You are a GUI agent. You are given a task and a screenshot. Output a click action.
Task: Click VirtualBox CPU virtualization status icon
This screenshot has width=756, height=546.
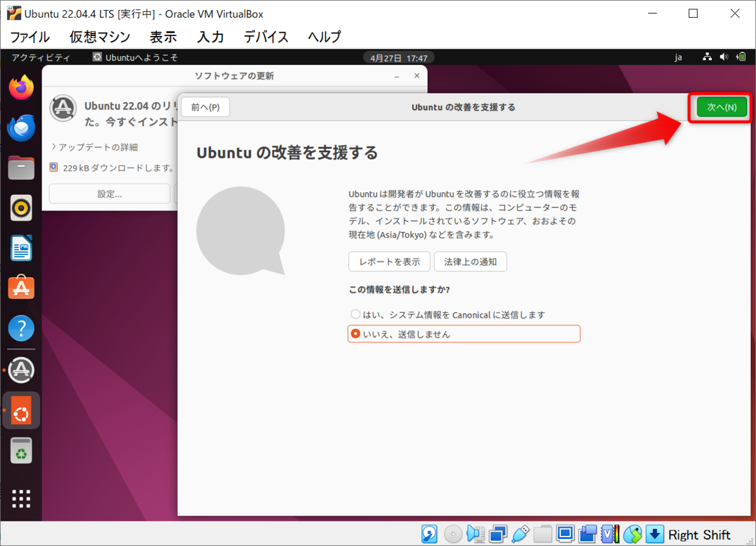pos(610,535)
